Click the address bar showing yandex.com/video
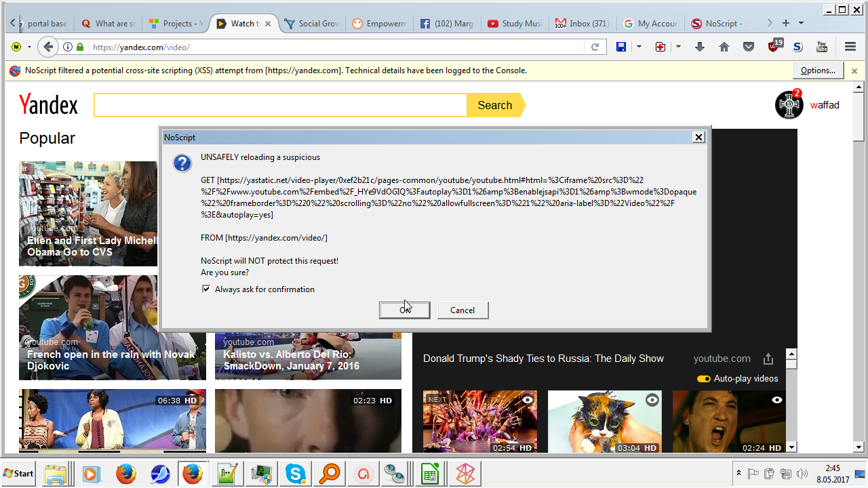The height and width of the screenshot is (488, 868). click(x=338, y=47)
